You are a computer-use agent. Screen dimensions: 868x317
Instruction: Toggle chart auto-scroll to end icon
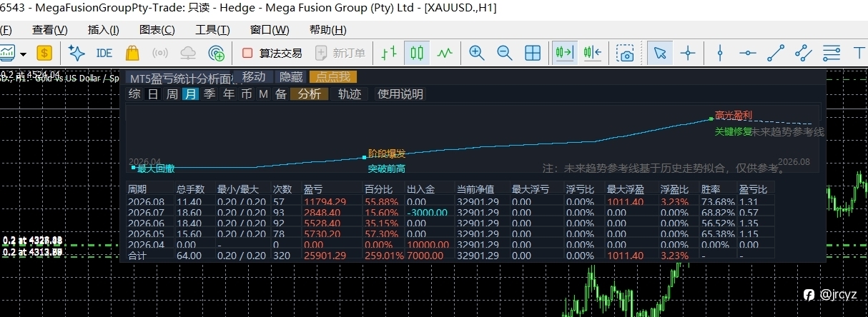coord(564,53)
